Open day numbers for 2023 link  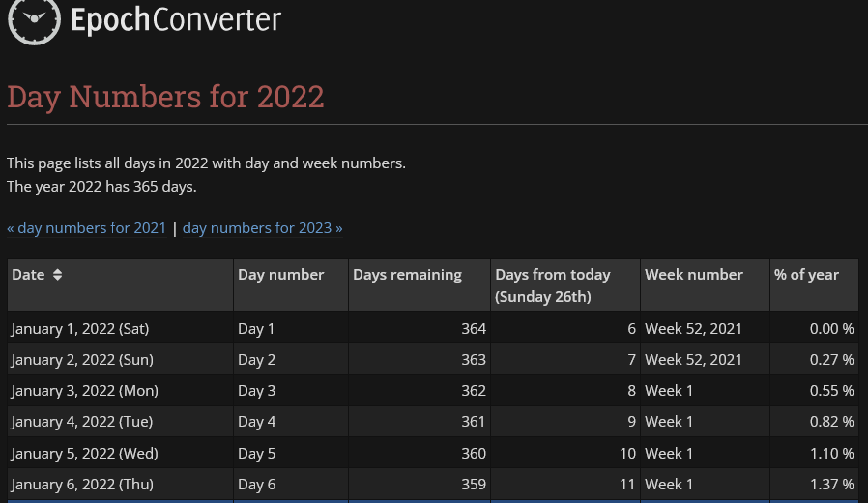pyautogui.click(x=262, y=227)
